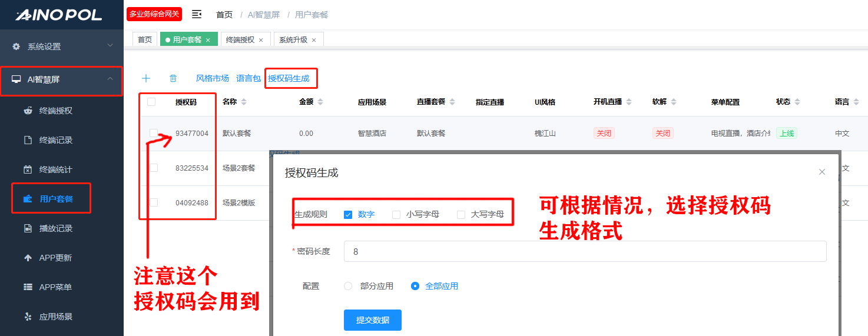Viewport: 868px width, 336px height.
Task: Click the 提交数据 button
Action: tap(372, 320)
